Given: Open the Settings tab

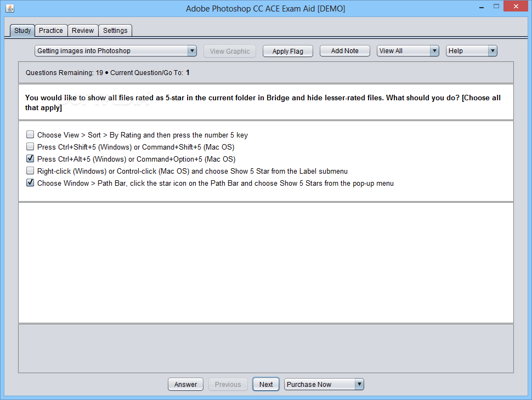Looking at the screenshot, I should [115, 31].
